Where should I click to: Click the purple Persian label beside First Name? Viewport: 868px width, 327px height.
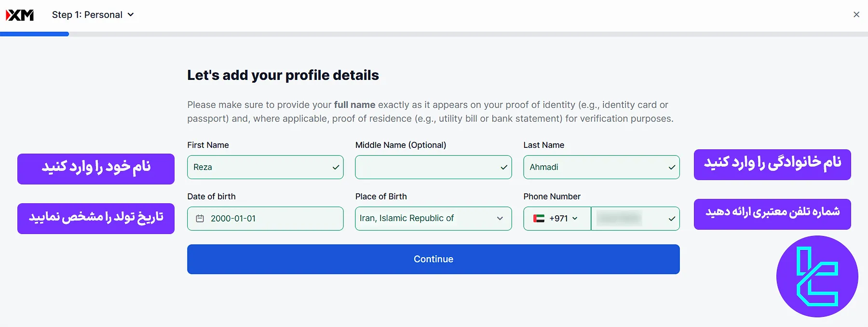pyautogui.click(x=96, y=169)
